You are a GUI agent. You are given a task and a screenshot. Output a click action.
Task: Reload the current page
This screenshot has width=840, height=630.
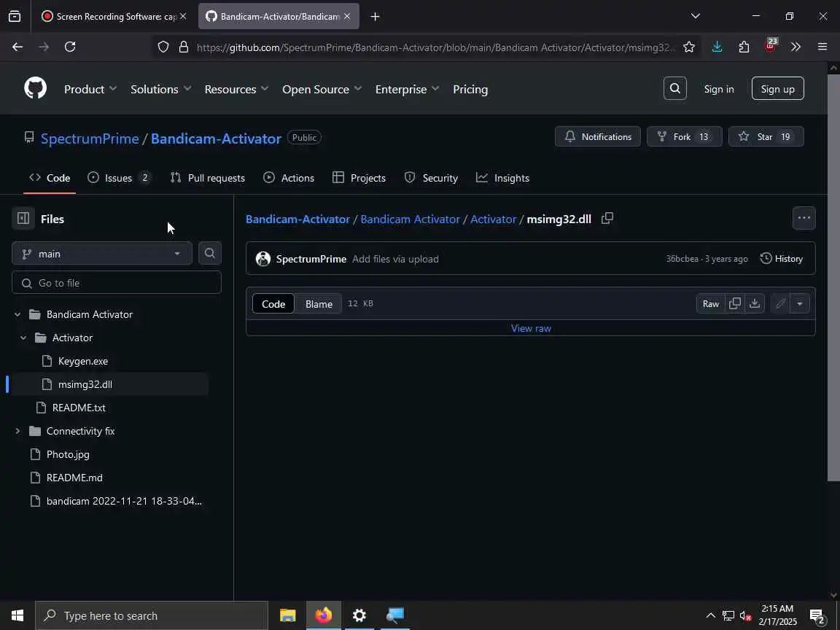[70, 47]
